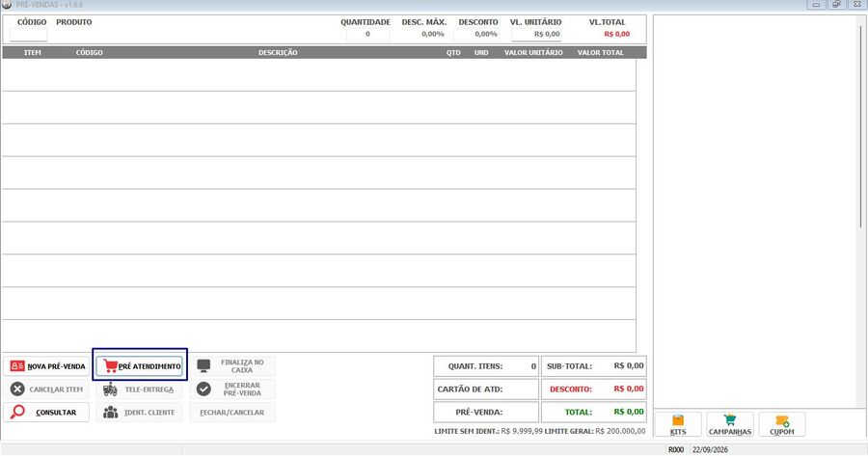Select the Desconto percentage field
The height and width of the screenshot is (456, 868).
(x=476, y=35)
